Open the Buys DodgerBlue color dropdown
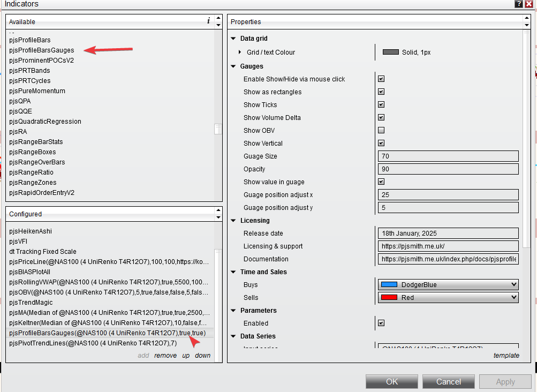The image size is (537, 392). pos(448,285)
